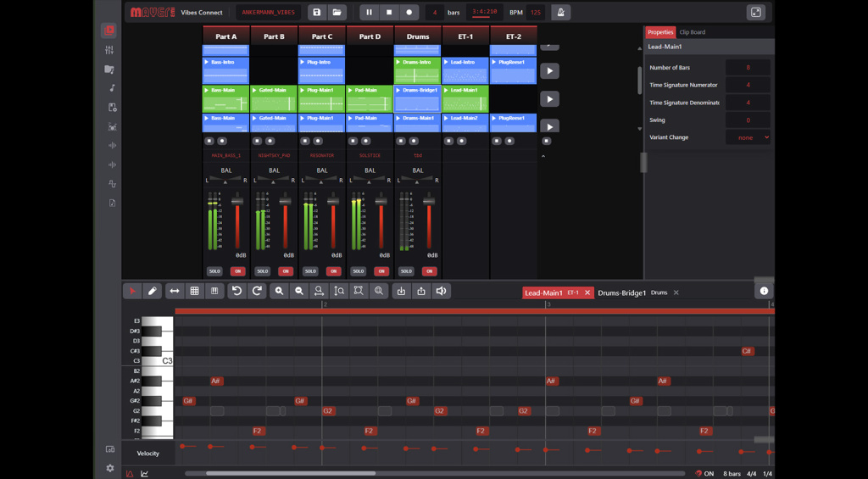Click the C#3 piano key
The width and height of the screenshot is (868, 479).
(x=151, y=351)
